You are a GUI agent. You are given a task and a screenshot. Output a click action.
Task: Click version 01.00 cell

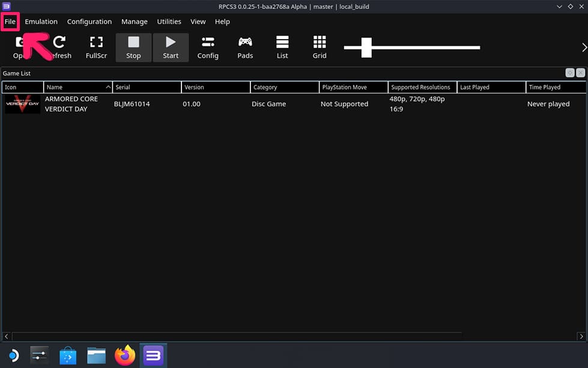192,104
